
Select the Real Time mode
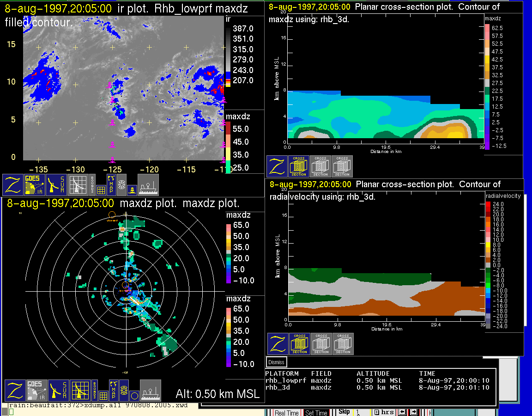[x=287, y=413]
